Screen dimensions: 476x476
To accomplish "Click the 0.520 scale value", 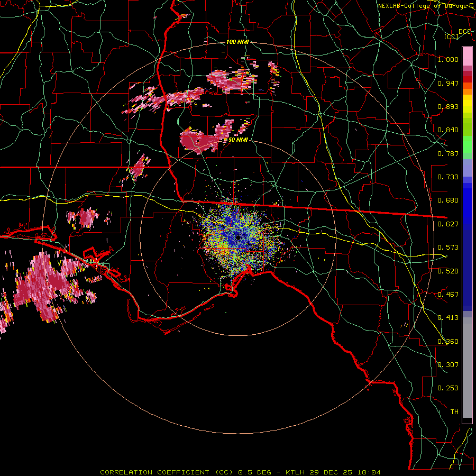I will 448,271.
